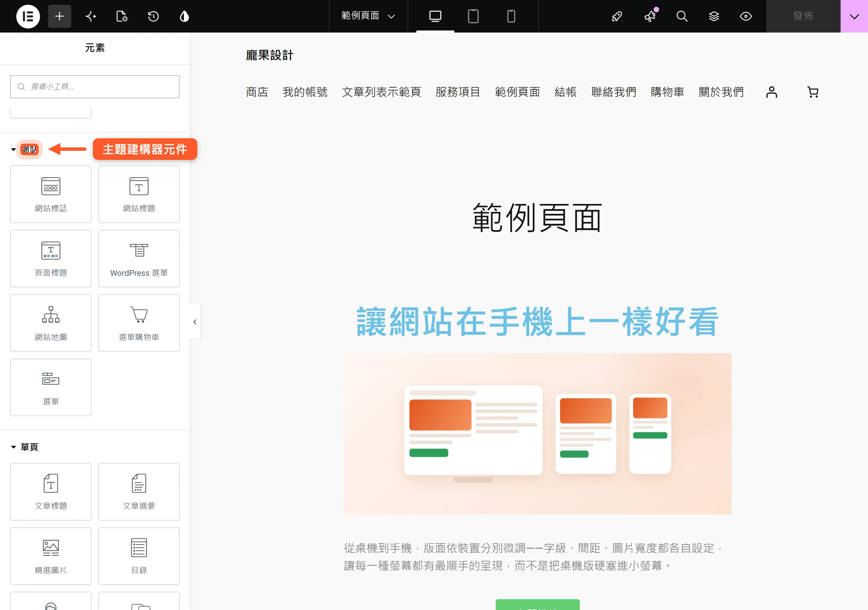Select the 文章摘要 widget
The width and height of the screenshot is (868, 610).
[x=139, y=492]
